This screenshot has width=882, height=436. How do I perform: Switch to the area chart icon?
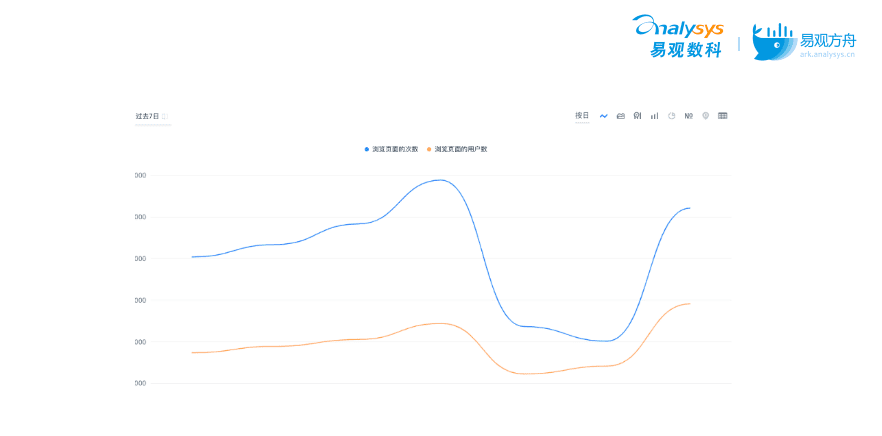620,116
